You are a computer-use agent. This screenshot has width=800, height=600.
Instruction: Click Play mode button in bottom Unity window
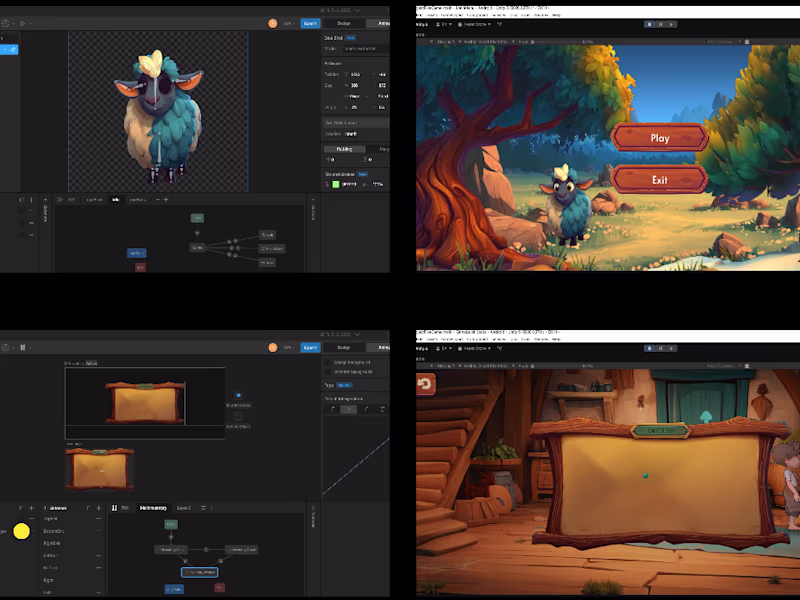649,348
